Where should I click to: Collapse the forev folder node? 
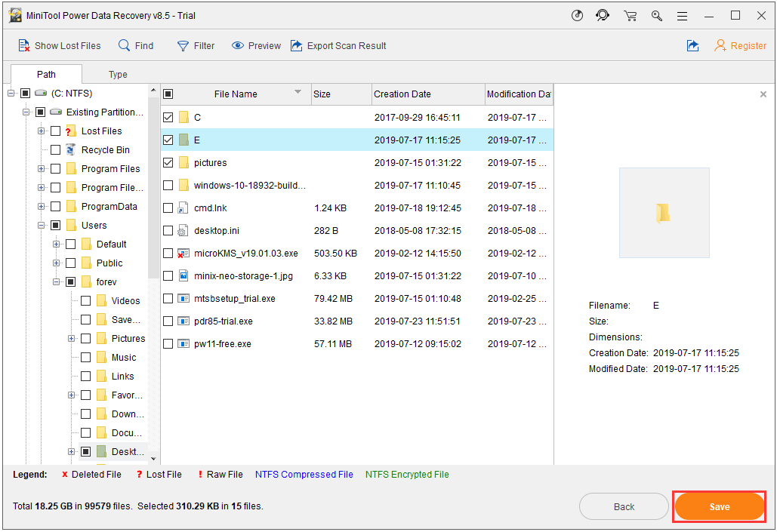pos(56,282)
